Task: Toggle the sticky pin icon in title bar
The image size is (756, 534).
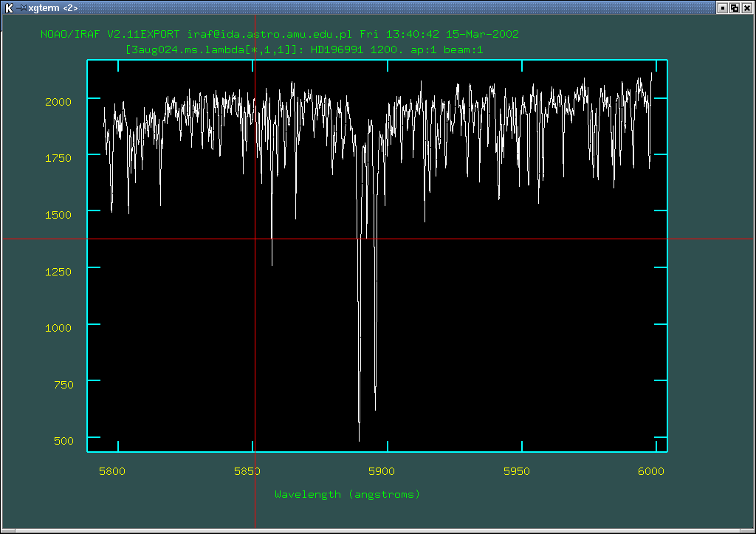Action: 21,7
